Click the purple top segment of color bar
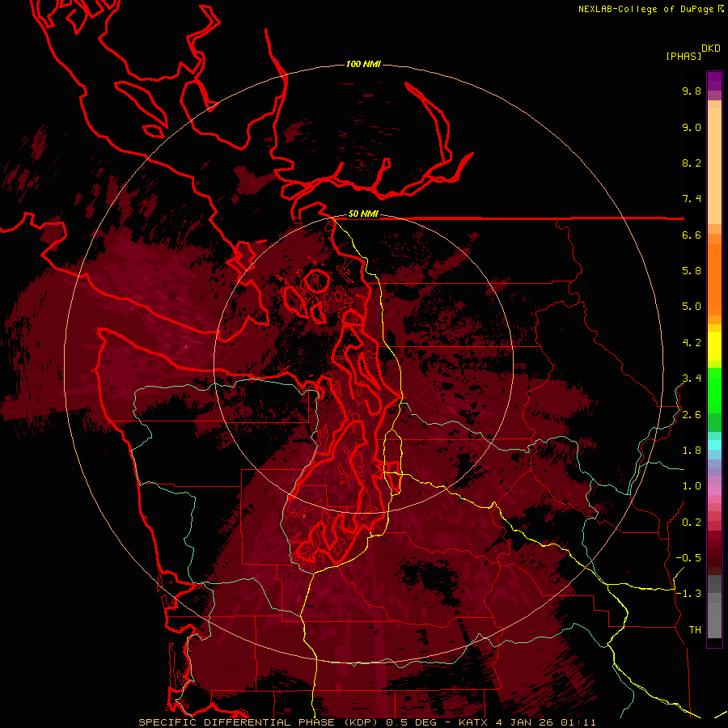Viewport: 728px width, 728px height. pyautogui.click(x=714, y=81)
